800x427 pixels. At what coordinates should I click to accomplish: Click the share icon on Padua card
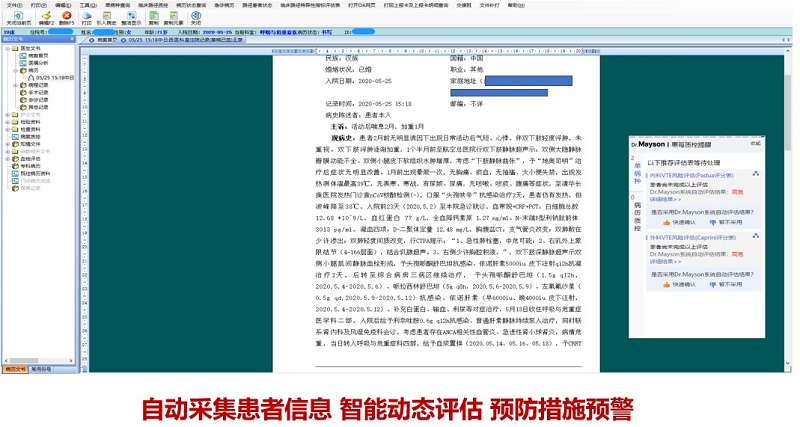(756, 174)
